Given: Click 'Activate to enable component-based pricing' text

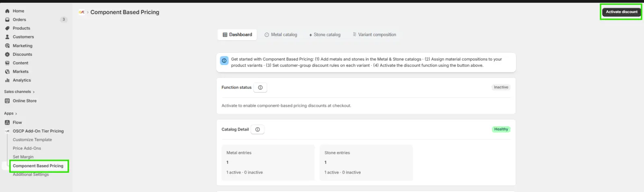Looking at the screenshot, I should 286,106.
